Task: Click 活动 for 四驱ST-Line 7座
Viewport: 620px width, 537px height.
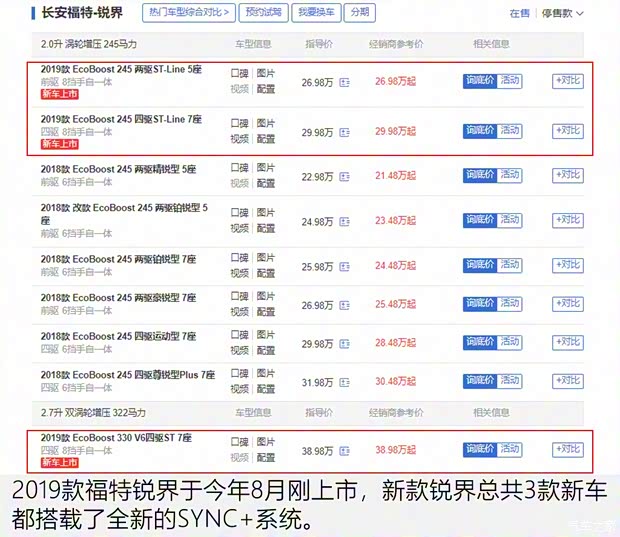Action: (x=510, y=131)
